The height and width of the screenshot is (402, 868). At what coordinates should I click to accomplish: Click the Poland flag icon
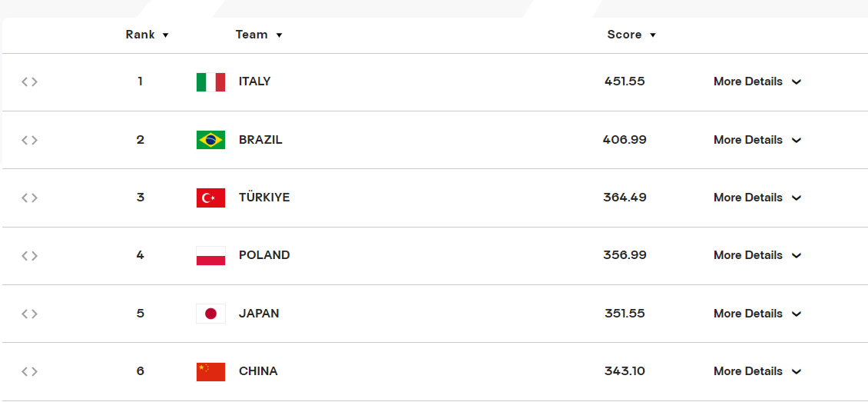click(210, 256)
